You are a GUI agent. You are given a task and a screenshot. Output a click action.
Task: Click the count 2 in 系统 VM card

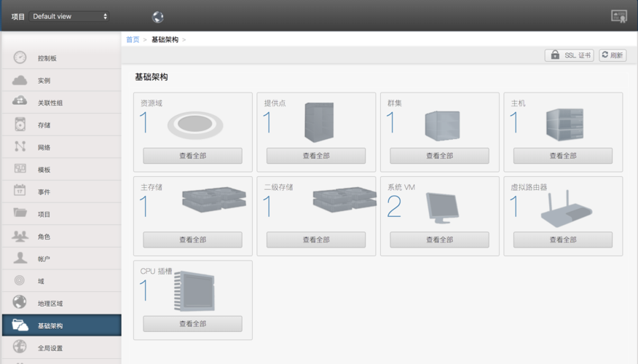pos(394,206)
